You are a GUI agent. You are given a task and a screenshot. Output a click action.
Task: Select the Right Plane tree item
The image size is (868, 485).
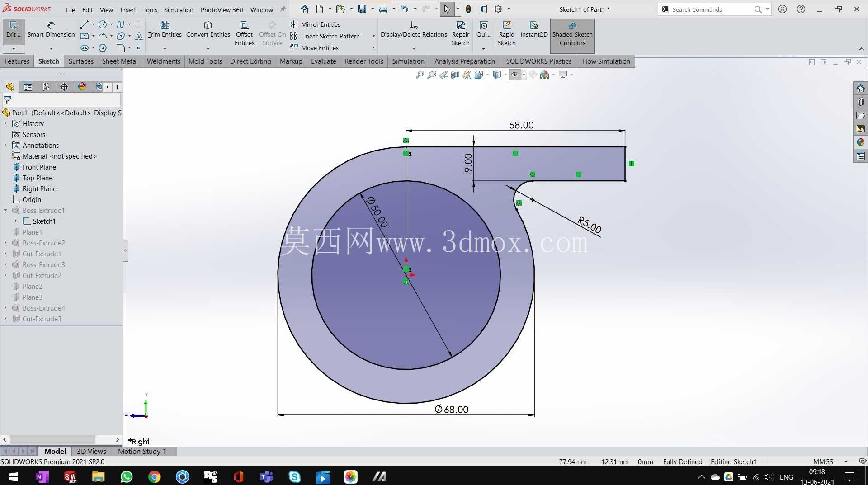tap(39, 188)
